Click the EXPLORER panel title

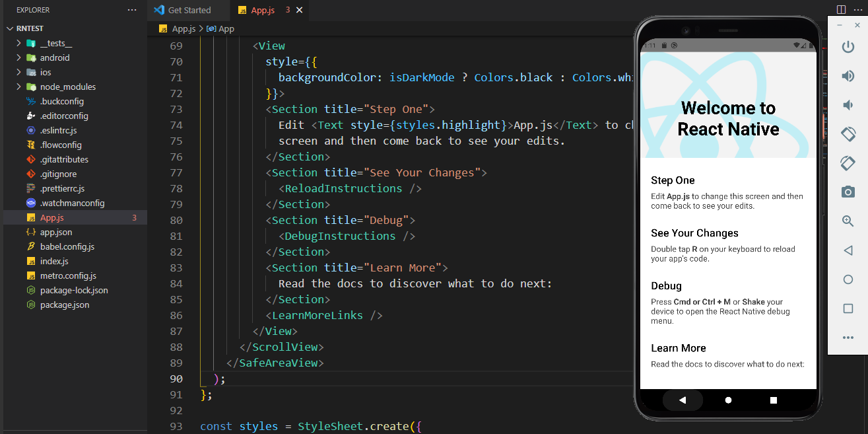point(33,10)
